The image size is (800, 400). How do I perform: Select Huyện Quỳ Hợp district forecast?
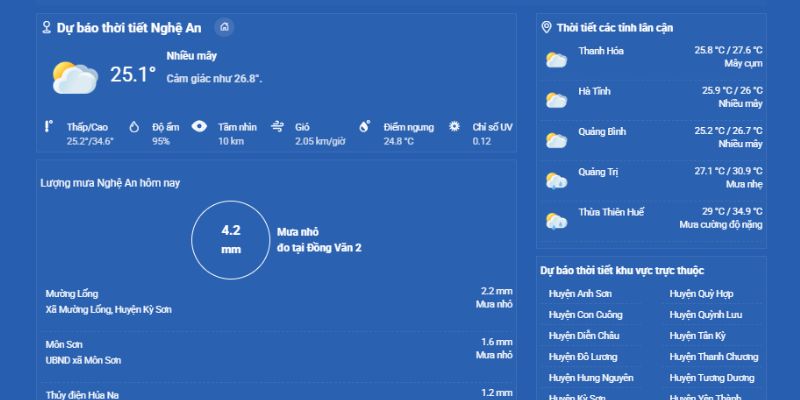tap(701, 294)
